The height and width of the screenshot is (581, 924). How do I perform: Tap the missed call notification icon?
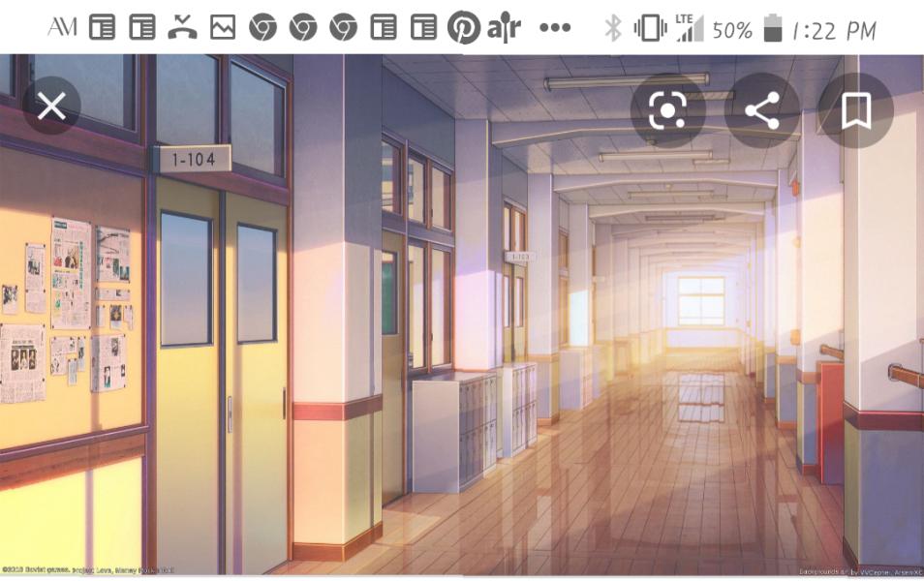pyautogui.click(x=182, y=27)
